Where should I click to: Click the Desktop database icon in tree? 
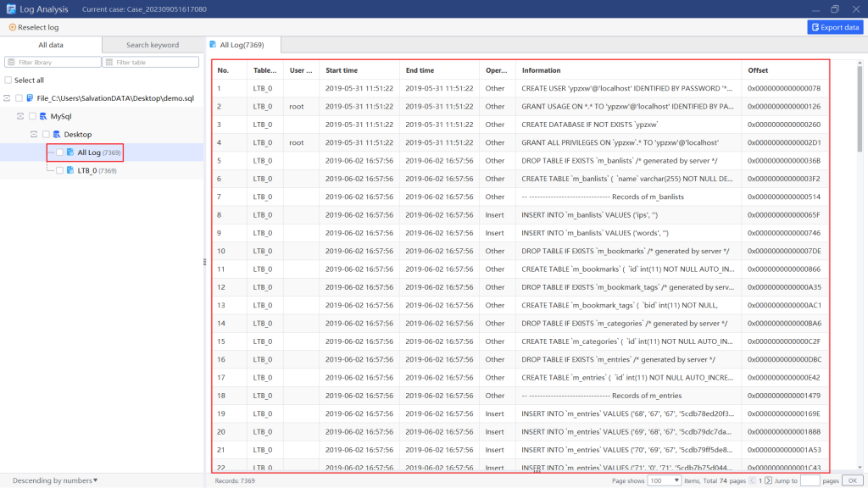click(x=57, y=134)
